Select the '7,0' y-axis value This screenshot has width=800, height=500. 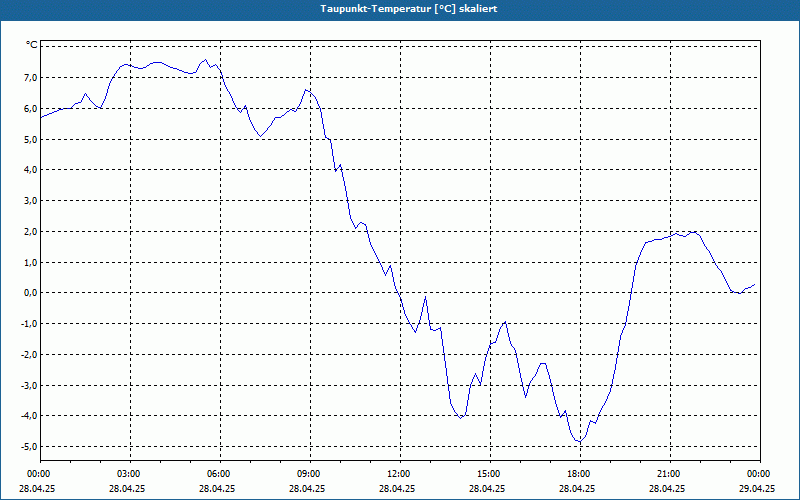point(31,78)
